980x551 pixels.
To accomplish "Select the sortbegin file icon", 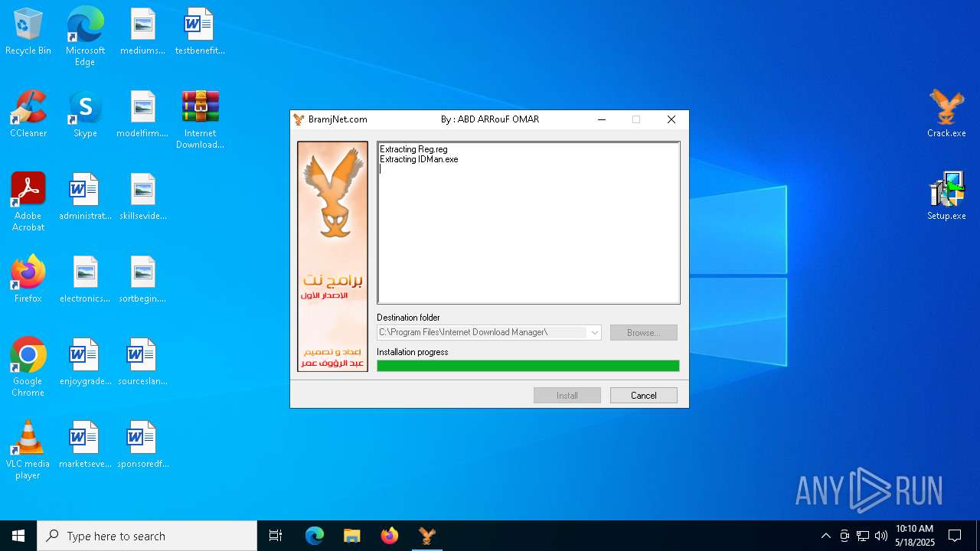I will [x=142, y=280].
